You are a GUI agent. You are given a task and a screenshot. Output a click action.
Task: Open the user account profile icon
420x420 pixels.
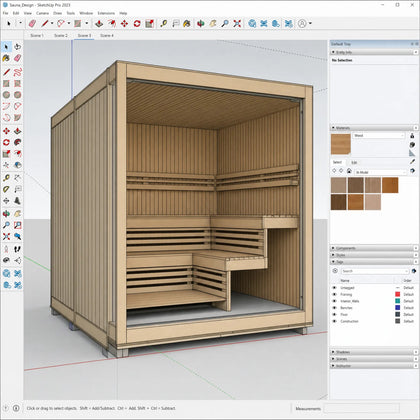click(x=302, y=23)
